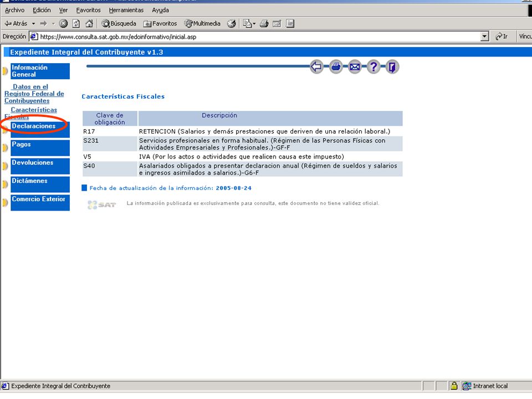Click the round question mark help icon

[x=374, y=66]
